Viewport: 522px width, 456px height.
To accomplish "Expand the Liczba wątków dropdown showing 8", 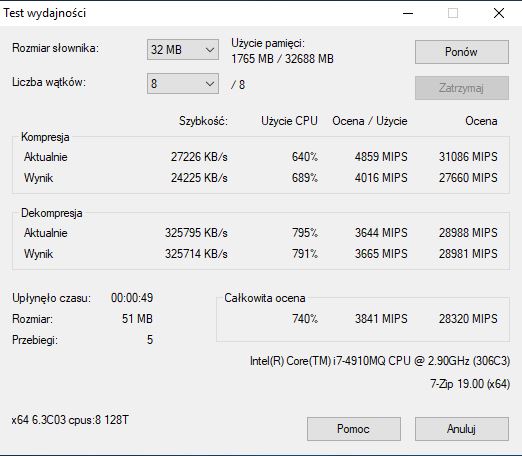I will (183, 84).
